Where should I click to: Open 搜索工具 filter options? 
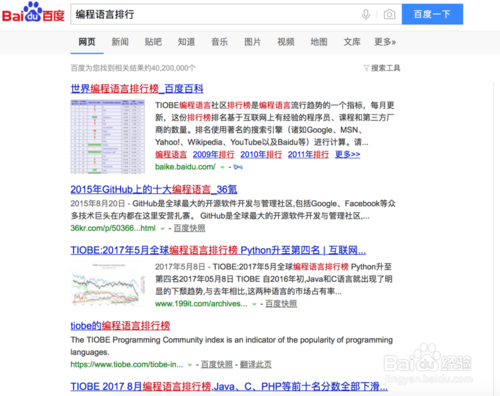pyautogui.click(x=386, y=68)
